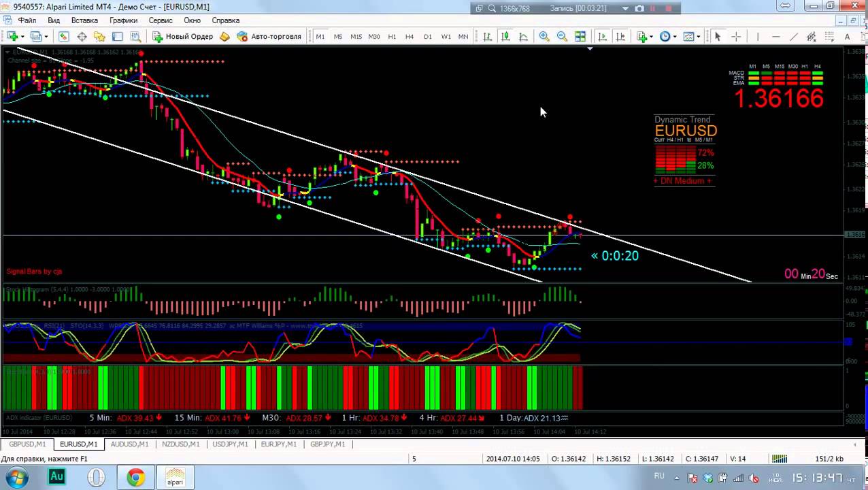The image size is (868, 490).
Task: Open the Графики menu
Action: pos(123,20)
